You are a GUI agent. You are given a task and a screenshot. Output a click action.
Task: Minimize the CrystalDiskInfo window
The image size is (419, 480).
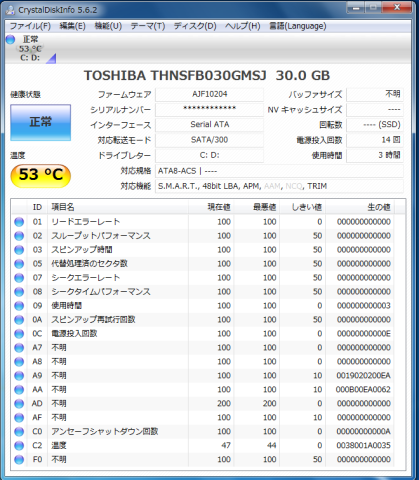point(356,7)
